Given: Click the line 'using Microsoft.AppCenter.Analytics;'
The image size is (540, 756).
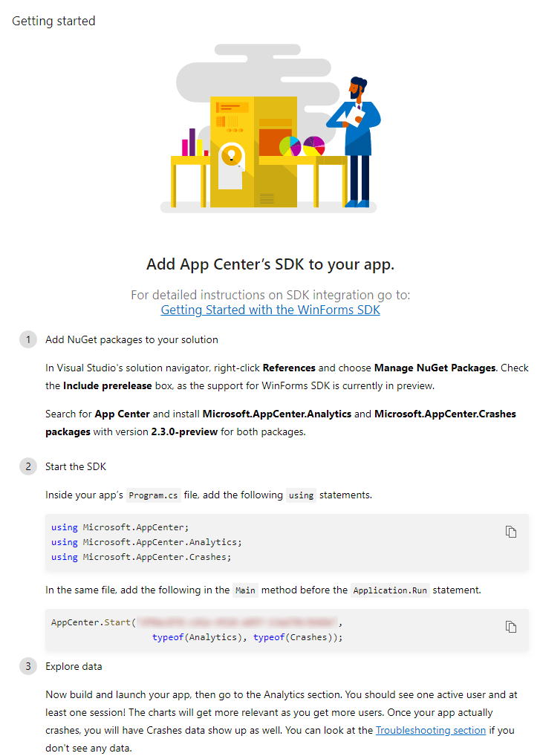Looking at the screenshot, I should click(146, 542).
